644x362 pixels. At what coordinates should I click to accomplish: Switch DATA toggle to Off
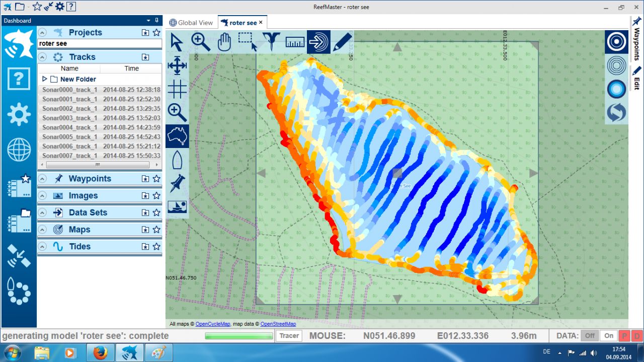pos(590,336)
